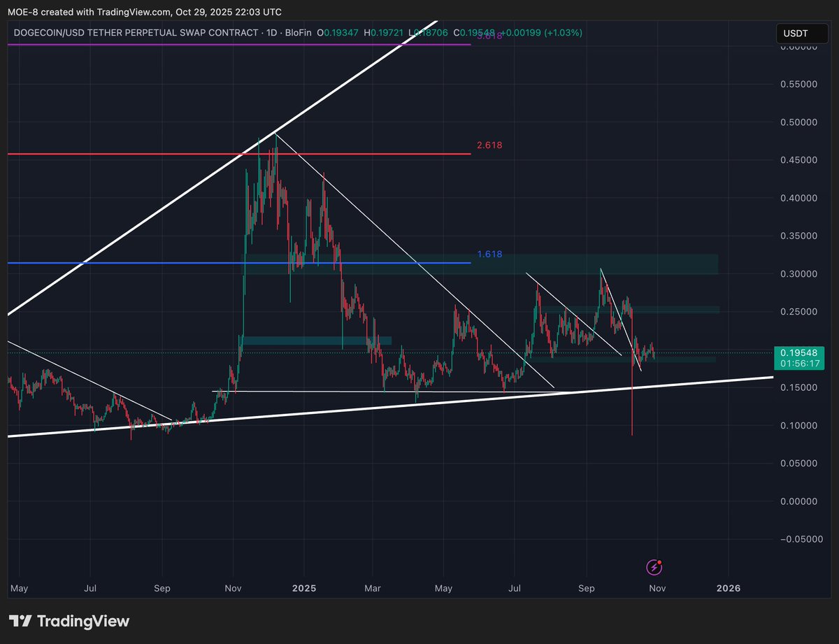
Task: Select the red 2.618 horizontal line
Action: coord(238,154)
